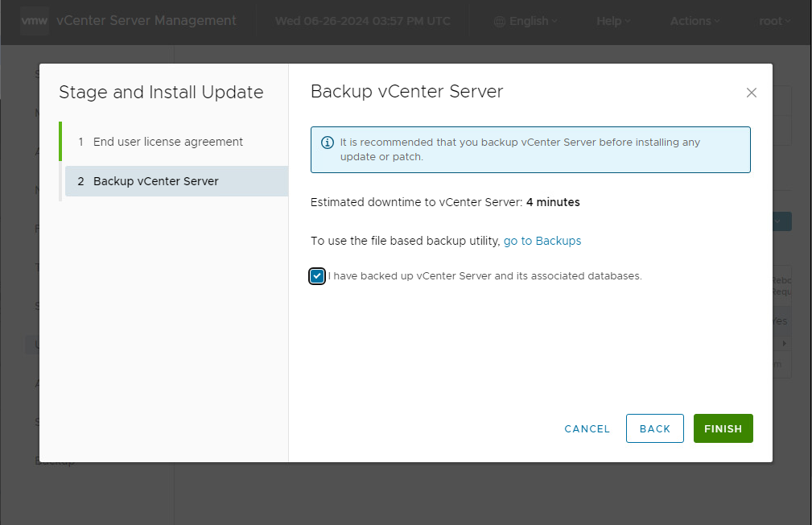Click the vCenter Server Management title
Image resolution: width=812 pixels, height=525 pixels.
146,21
